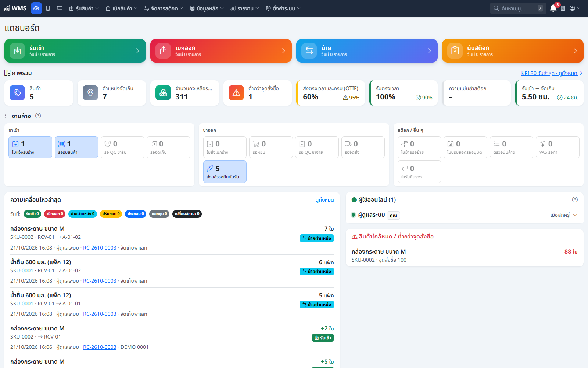Open RC-2610-0003 link under กล่องกระดาษ 7 ใบ
The width and height of the screenshot is (588, 368).
point(100,248)
